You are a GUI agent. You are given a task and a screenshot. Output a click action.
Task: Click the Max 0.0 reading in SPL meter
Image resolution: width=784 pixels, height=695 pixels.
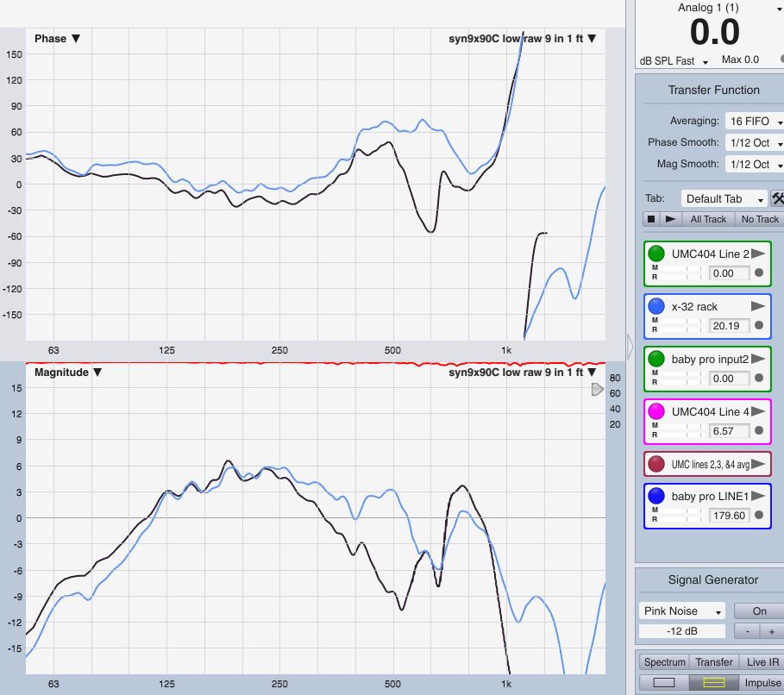(740, 59)
